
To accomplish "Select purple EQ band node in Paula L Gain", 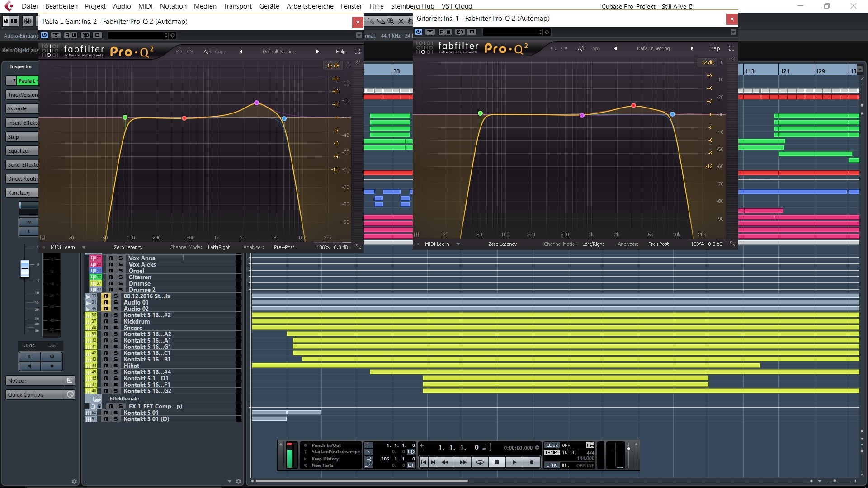I will pyautogui.click(x=257, y=103).
